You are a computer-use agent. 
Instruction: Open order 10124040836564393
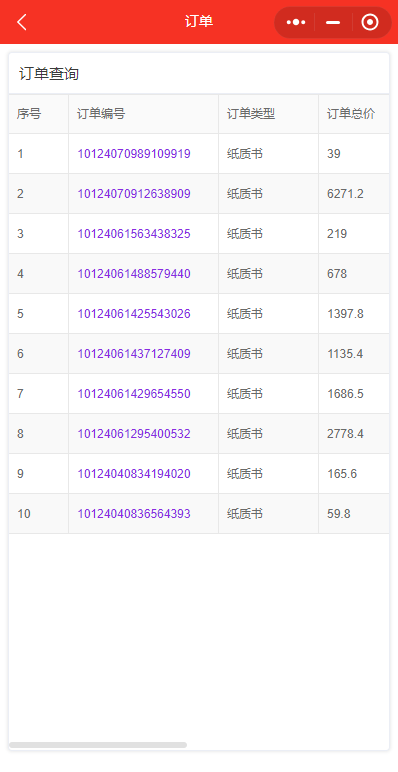[x=134, y=514]
